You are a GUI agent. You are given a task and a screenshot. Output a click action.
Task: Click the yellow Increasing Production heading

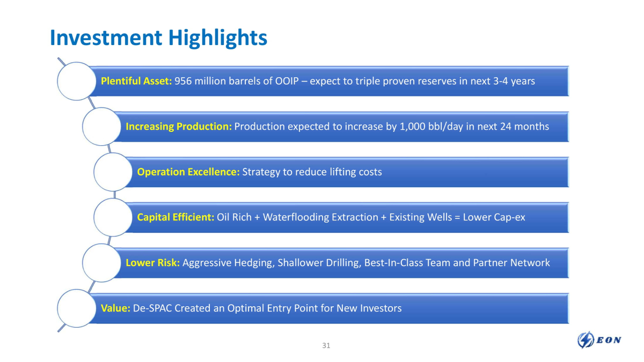point(179,127)
